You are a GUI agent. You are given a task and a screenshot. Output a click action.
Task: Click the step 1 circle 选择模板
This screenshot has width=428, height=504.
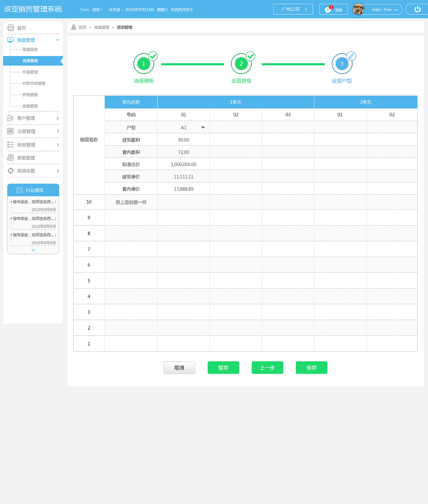(144, 64)
